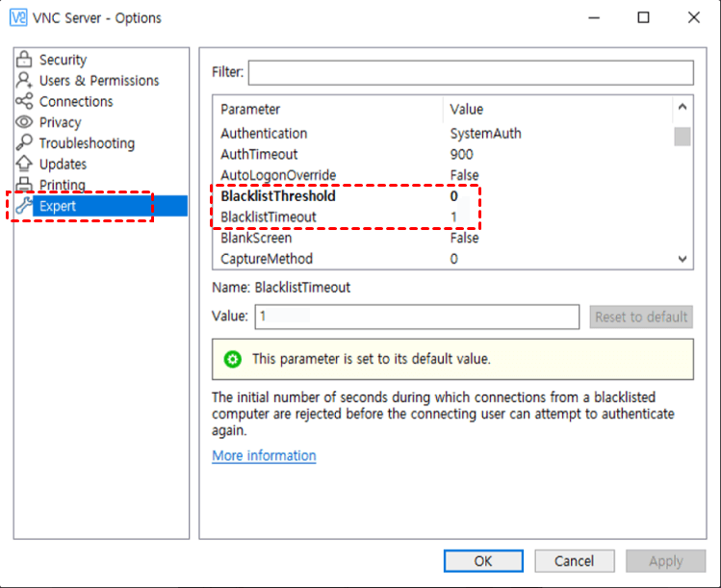This screenshot has height=588, width=721.
Task: Minimize the VNC Server Options window
Action: click(594, 18)
